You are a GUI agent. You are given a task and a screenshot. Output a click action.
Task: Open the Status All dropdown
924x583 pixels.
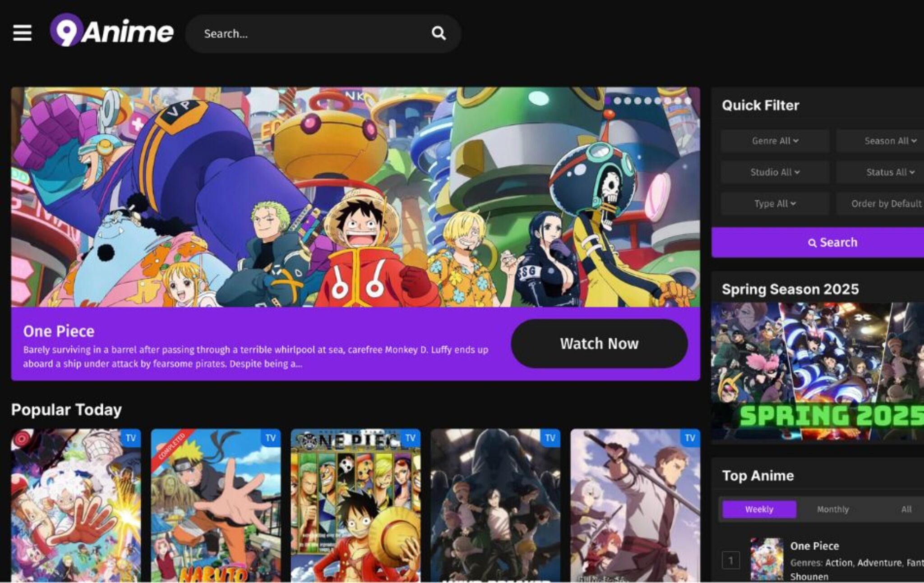[x=889, y=172]
